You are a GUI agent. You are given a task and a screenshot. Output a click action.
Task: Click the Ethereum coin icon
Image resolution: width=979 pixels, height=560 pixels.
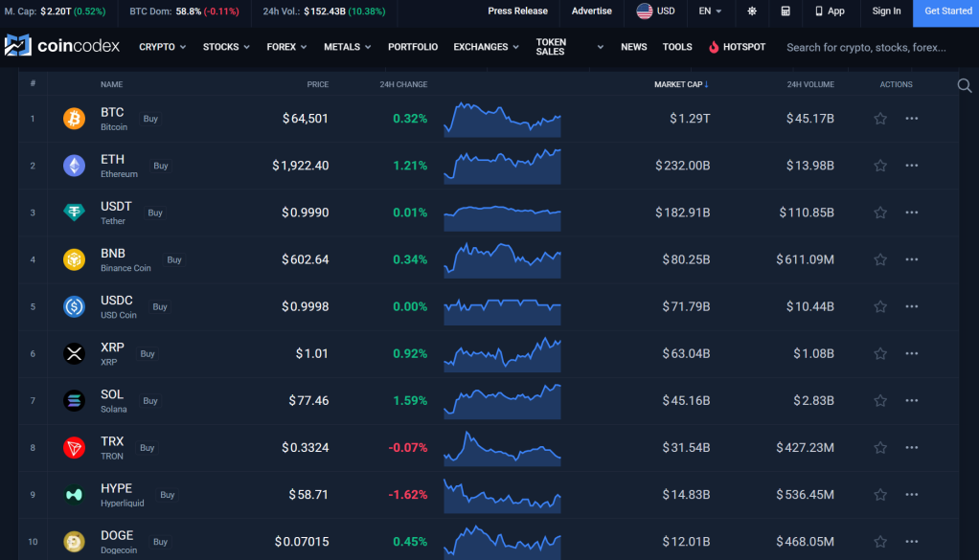[74, 166]
